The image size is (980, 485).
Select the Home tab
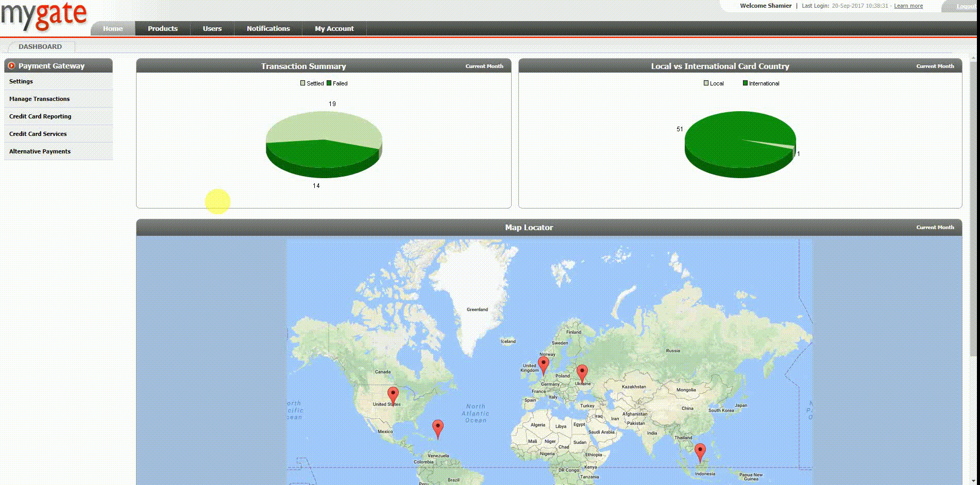pyautogui.click(x=112, y=29)
